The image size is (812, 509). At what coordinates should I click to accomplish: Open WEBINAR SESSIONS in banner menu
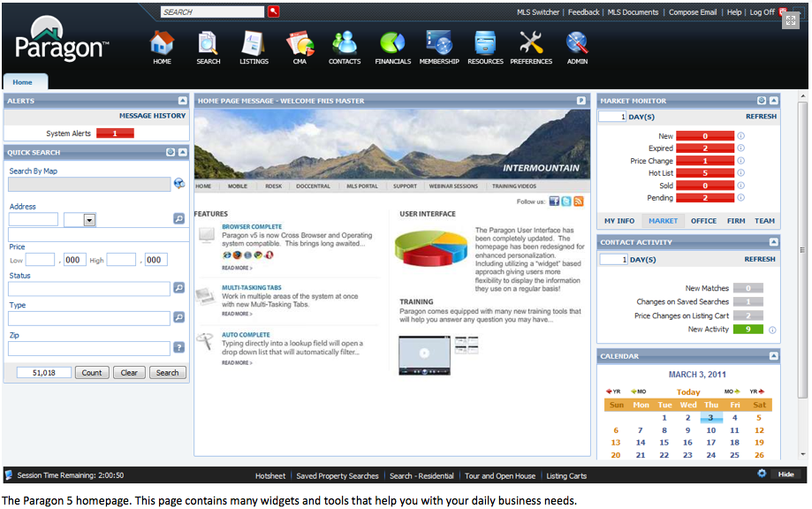(453, 186)
